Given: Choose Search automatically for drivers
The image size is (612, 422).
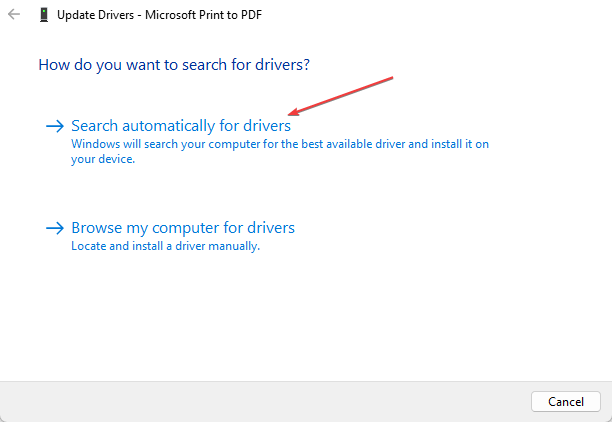Looking at the screenshot, I should coord(181,126).
